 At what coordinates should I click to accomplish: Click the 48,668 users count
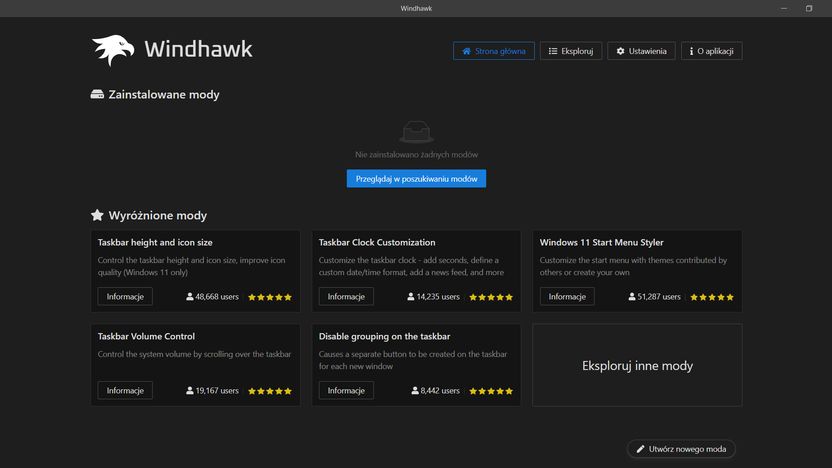[x=212, y=297]
